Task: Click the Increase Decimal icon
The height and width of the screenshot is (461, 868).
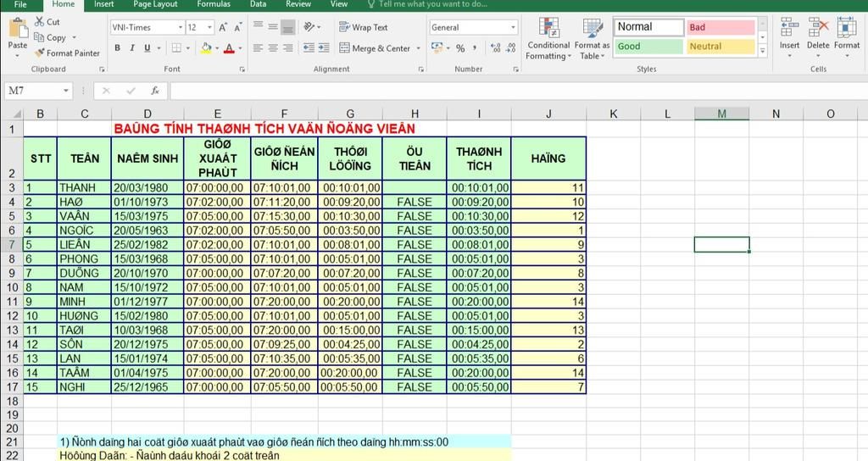Action: pyautogui.click(x=495, y=48)
